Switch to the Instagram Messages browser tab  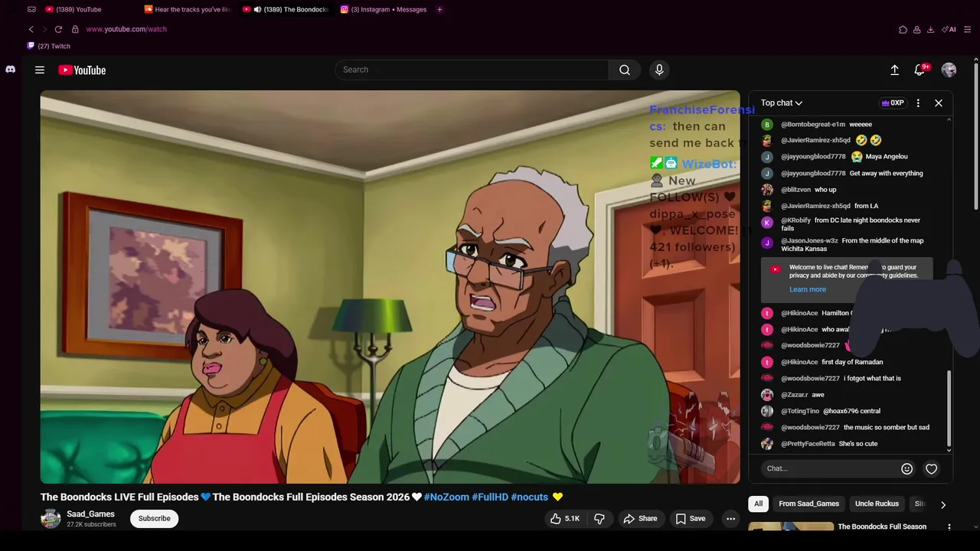[x=384, y=9]
